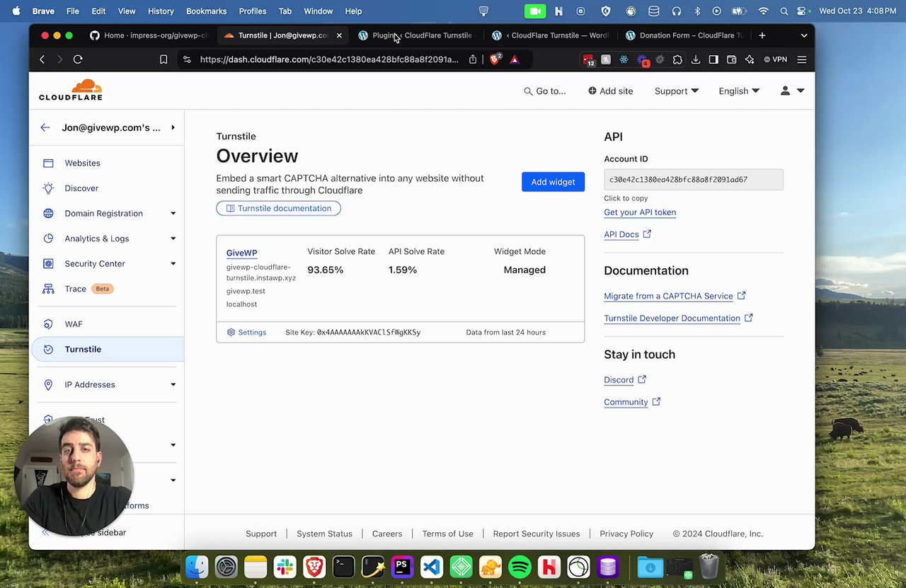Click the bookmark icon in toolbar

tap(164, 59)
